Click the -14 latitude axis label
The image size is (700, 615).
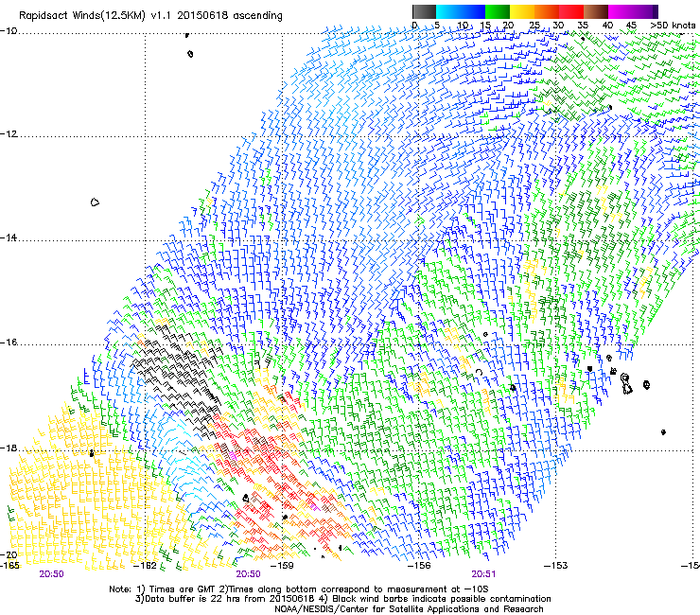click(9, 237)
